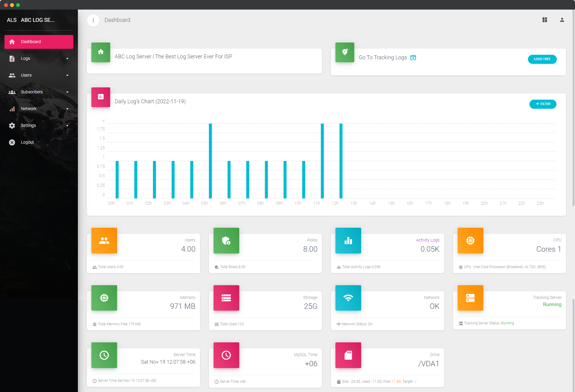Click the Network bars icon in sidebar
This screenshot has width=575, height=392.
[12, 109]
